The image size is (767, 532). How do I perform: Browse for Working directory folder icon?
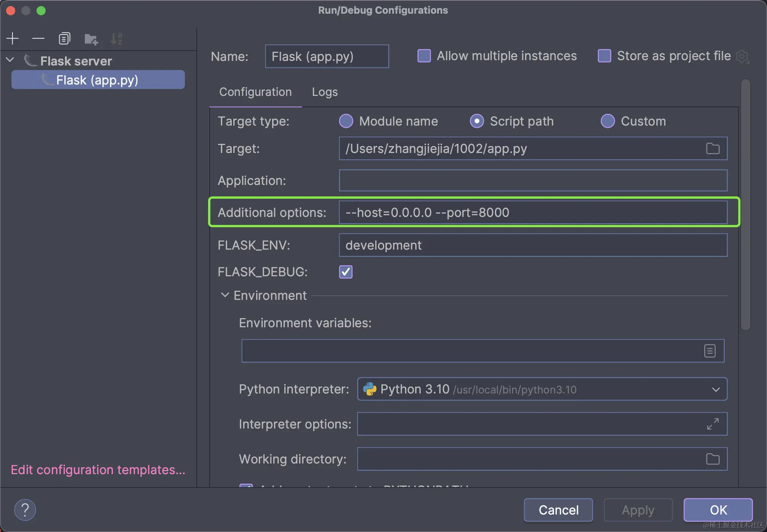tap(713, 459)
